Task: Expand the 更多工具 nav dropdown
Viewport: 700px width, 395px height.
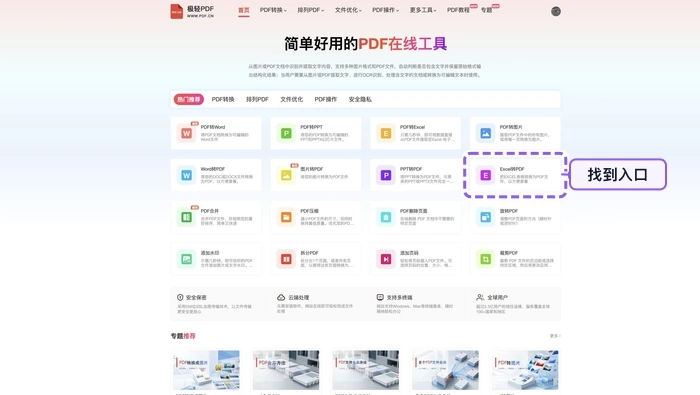Action: click(x=423, y=10)
